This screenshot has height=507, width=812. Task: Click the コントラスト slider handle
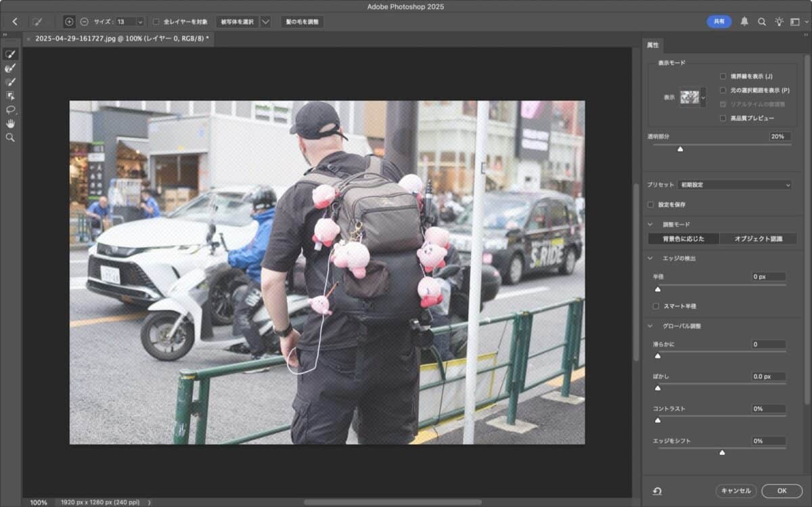pos(657,420)
